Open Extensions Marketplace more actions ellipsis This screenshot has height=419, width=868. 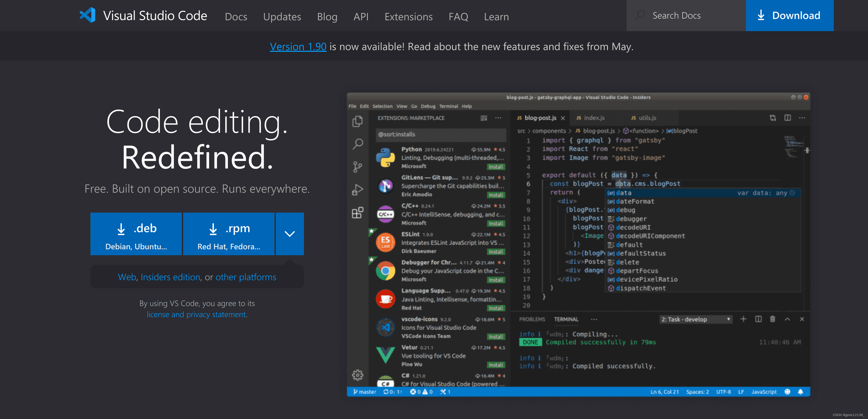[498, 118]
